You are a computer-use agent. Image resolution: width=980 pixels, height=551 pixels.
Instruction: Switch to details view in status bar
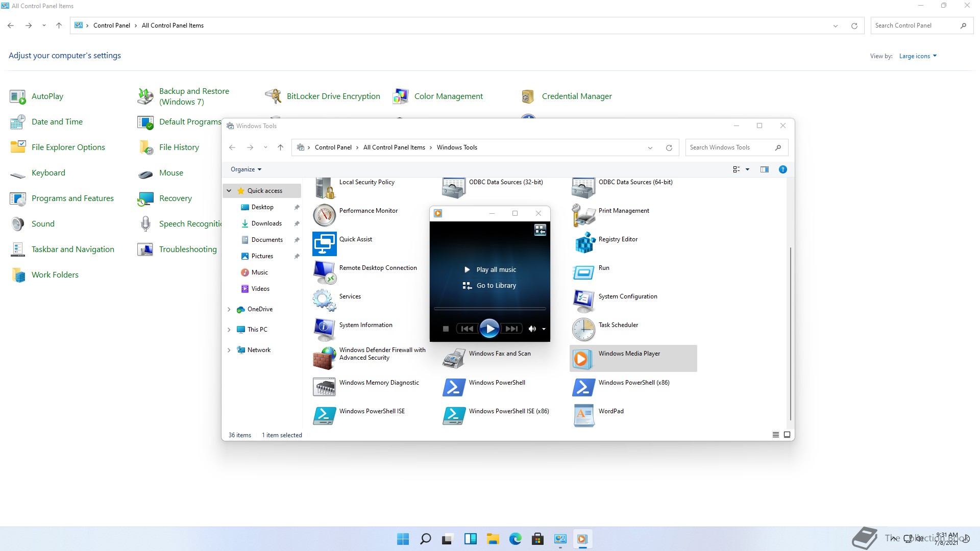(x=775, y=435)
